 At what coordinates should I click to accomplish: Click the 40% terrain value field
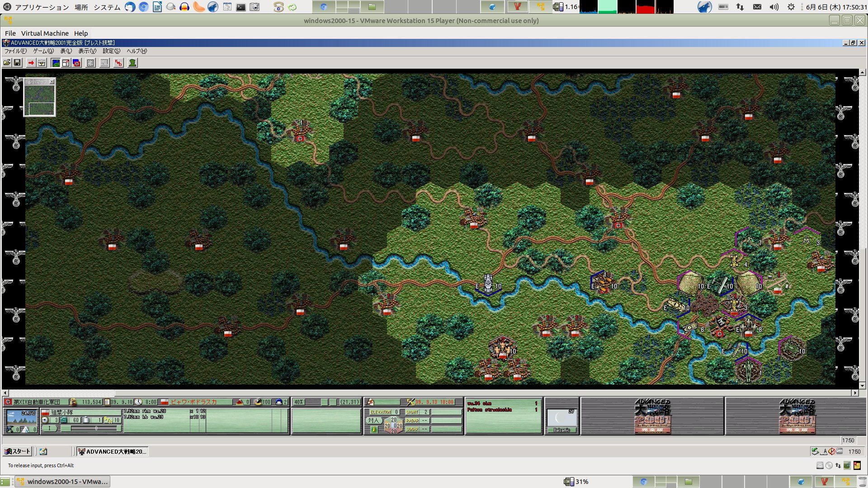(299, 402)
